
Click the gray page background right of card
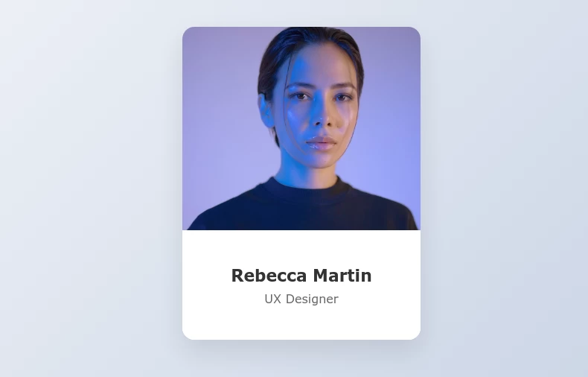click(504, 188)
